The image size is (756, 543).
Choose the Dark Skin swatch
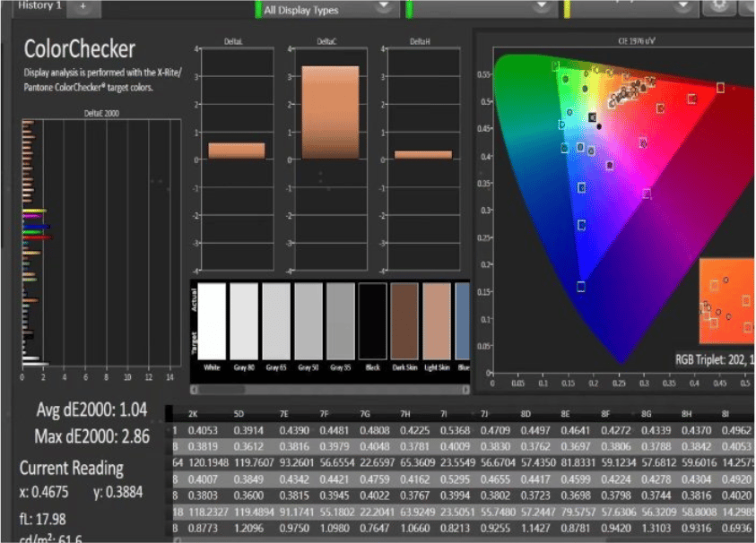click(x=404, y=321)
